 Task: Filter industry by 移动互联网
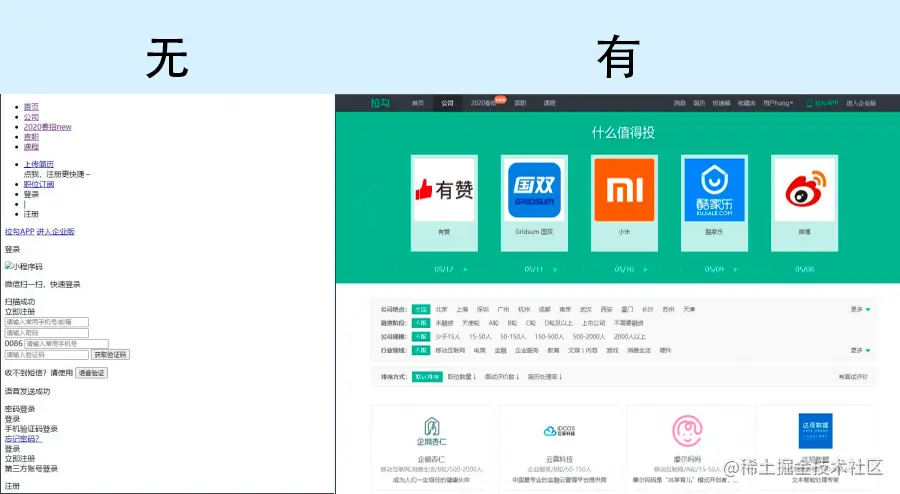pos(450,351)
